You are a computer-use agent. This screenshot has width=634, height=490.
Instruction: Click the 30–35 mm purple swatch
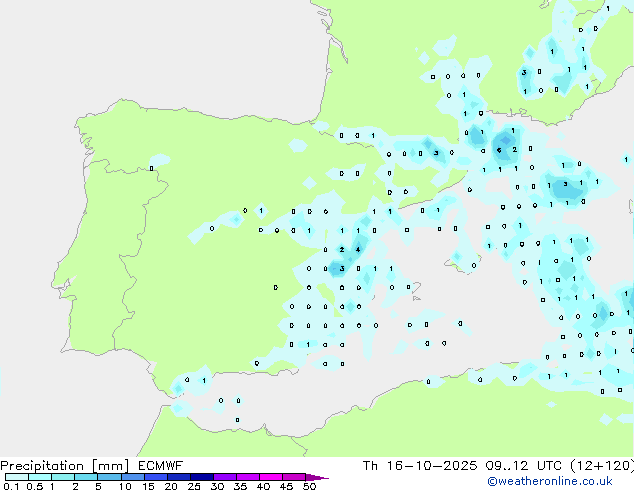pyautogui.click(x=224, y=477)
